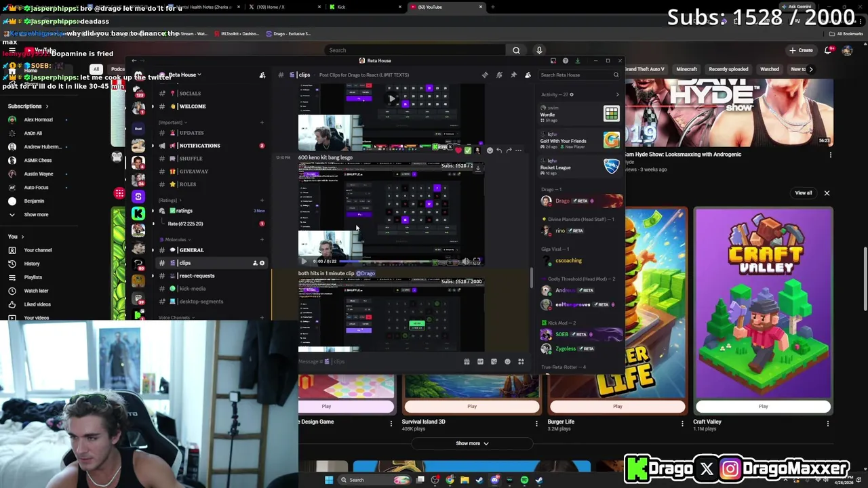868x488 pixels.
Task: Open apps launcher icon in message bar
Action: (521, 362)
